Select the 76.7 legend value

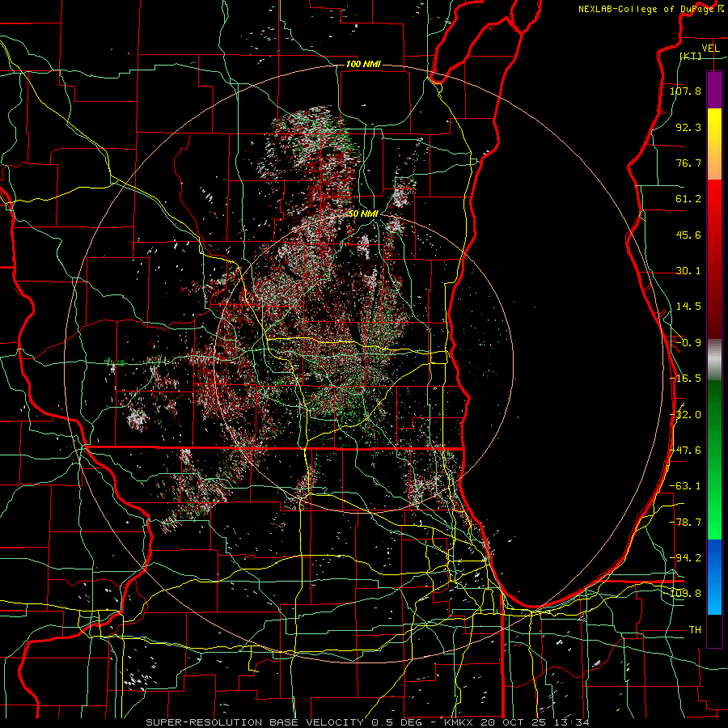[688, 163]
